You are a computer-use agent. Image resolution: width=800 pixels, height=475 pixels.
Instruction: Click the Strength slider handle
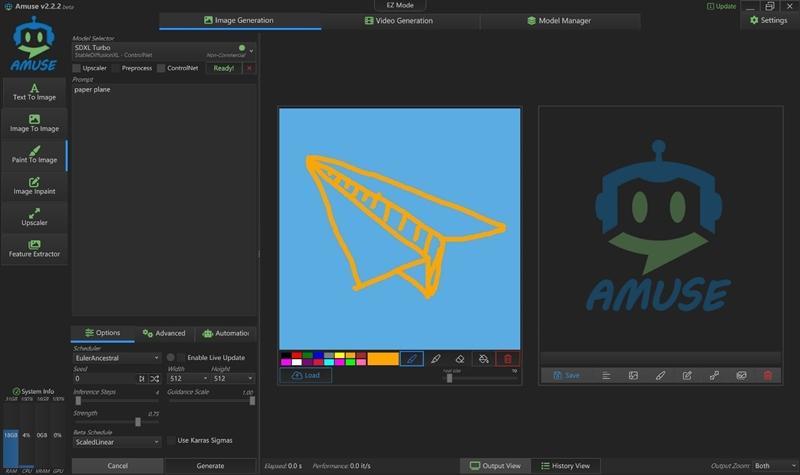tap(138, 421)
